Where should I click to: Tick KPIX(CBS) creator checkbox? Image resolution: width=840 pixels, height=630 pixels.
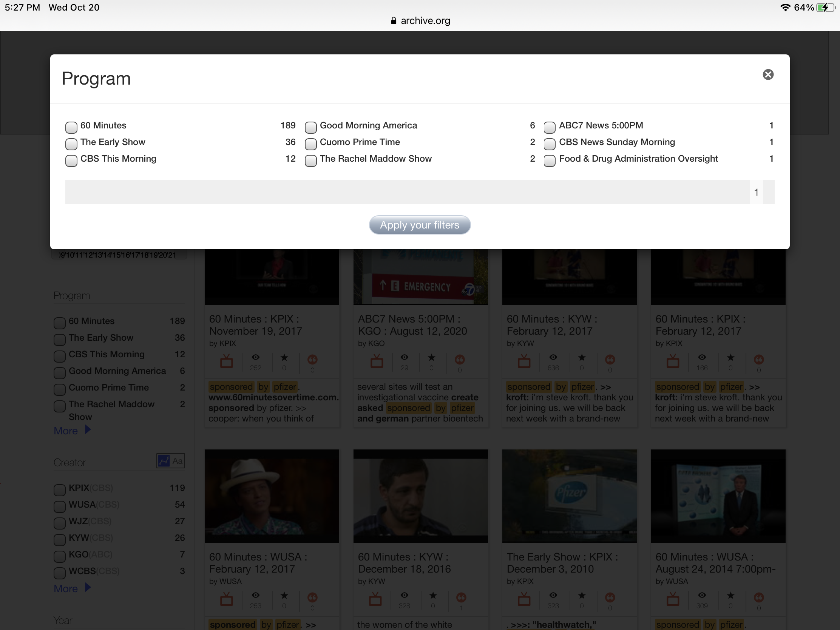click(x=59, y=490)
